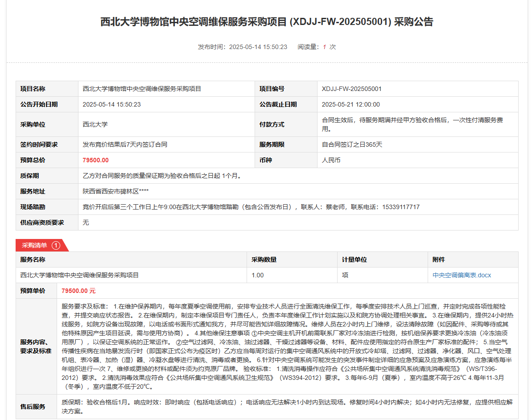
Task: Click the 阅读量 view count text
Action: (316, 47)
